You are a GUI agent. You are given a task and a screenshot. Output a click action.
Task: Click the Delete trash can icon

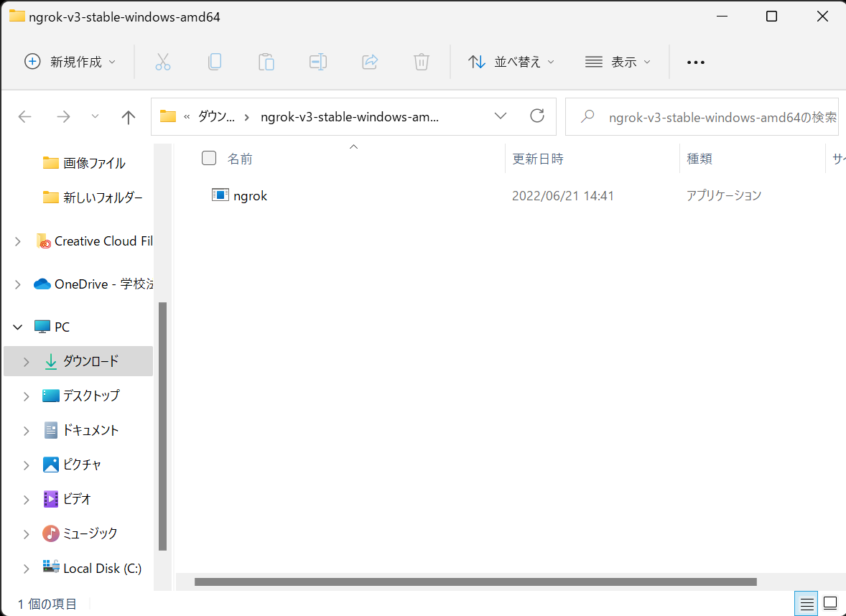pos(422,62)
